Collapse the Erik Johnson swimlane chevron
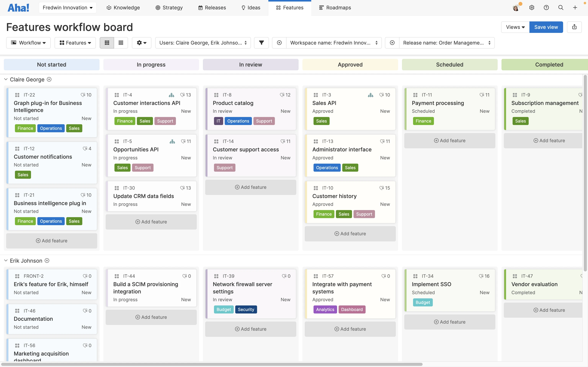The image size is (588, 367). pos(5,261)
